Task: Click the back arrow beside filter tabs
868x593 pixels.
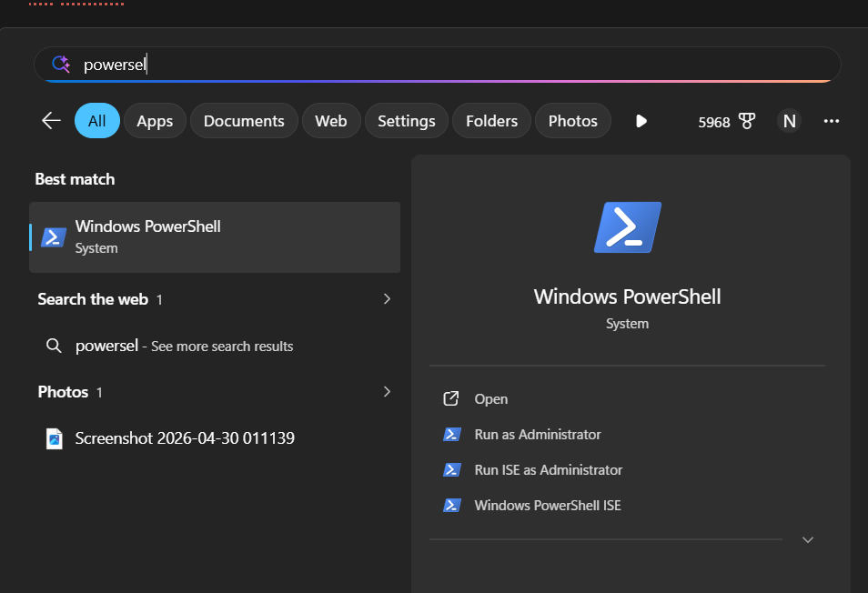Action: click(x=51, y=121)
